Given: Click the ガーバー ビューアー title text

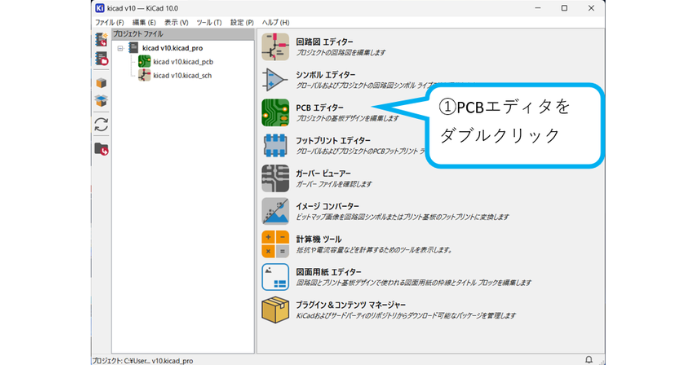Looking at the screenshot, I should point(324,174).
